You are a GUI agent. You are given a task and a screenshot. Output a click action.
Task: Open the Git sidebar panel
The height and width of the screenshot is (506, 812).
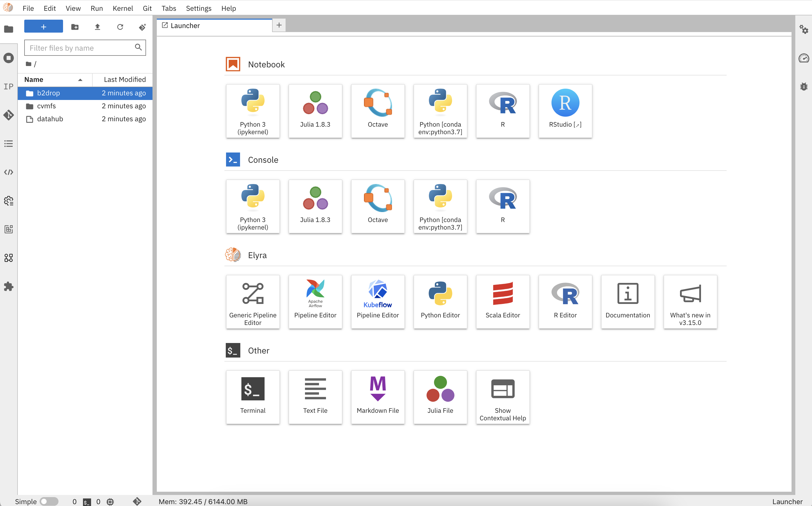pos(9,115)
